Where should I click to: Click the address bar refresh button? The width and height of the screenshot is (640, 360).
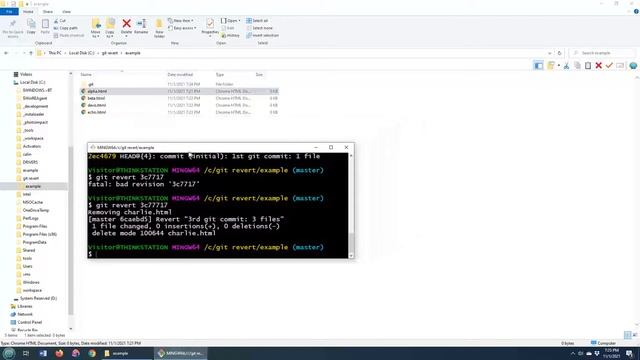point(560,53)
